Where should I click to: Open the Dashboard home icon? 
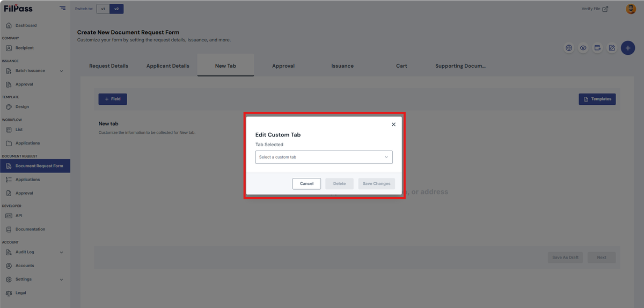(9, 25)
